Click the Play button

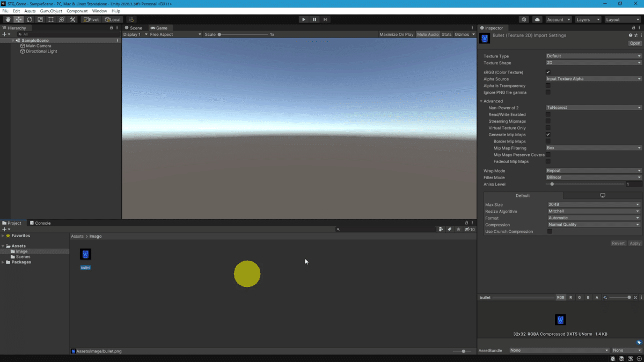(x=304, y=19)
